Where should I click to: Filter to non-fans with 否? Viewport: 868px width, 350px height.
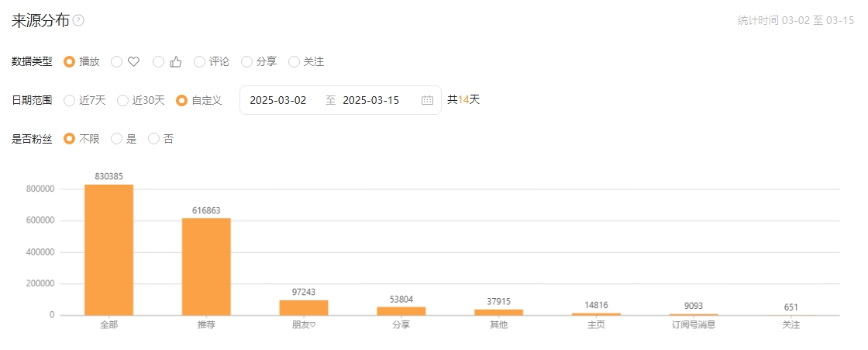[154, 139]
